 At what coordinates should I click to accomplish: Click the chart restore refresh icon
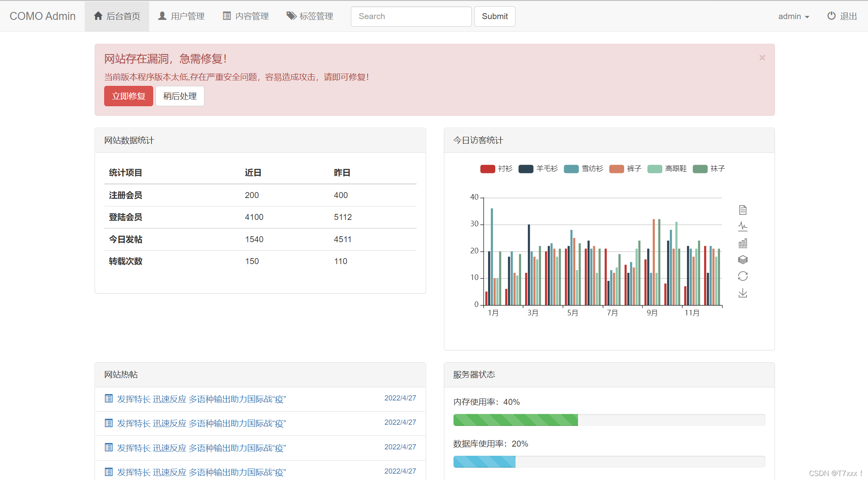[743, 276]
